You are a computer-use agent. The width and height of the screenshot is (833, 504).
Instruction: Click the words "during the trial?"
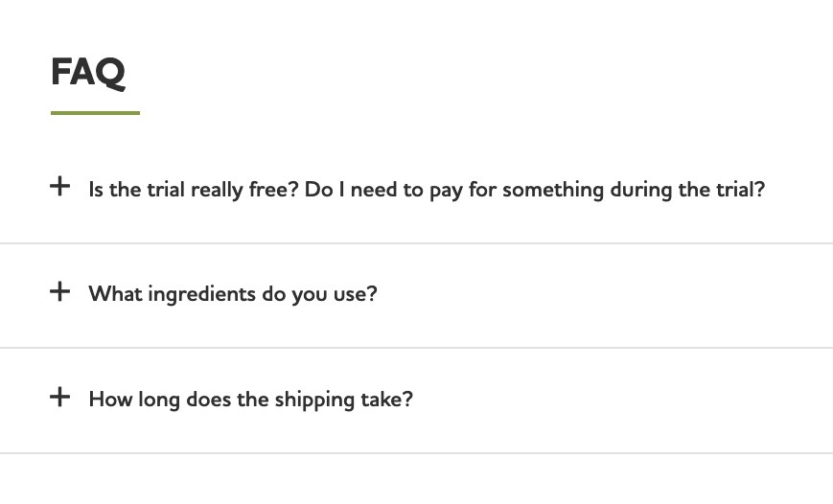(687, 189)
